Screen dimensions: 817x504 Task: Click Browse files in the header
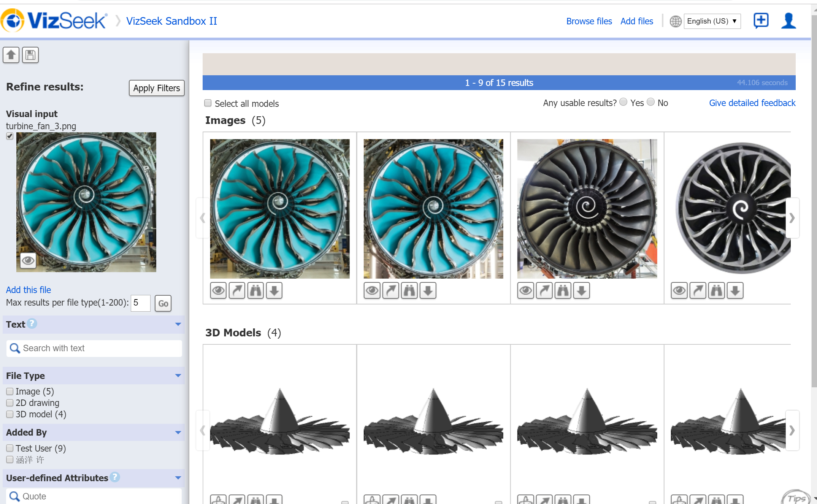589,21
